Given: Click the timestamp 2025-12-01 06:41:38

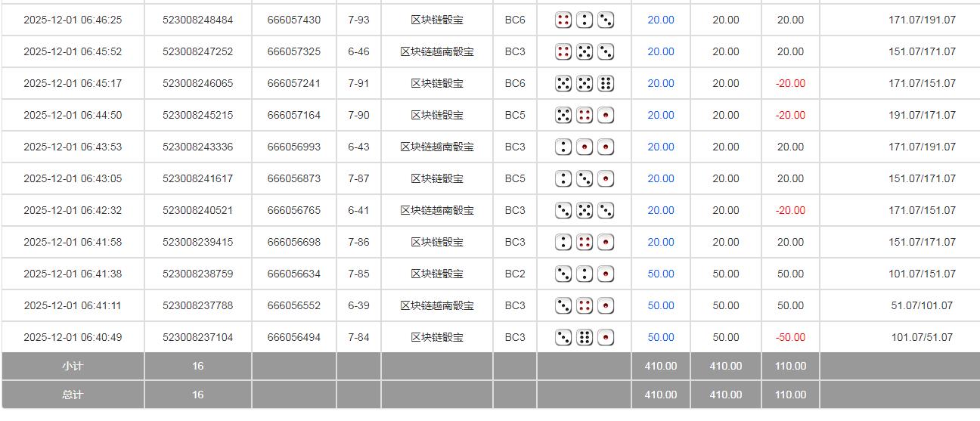Looking at the screenshot, I should click(73, 274).
